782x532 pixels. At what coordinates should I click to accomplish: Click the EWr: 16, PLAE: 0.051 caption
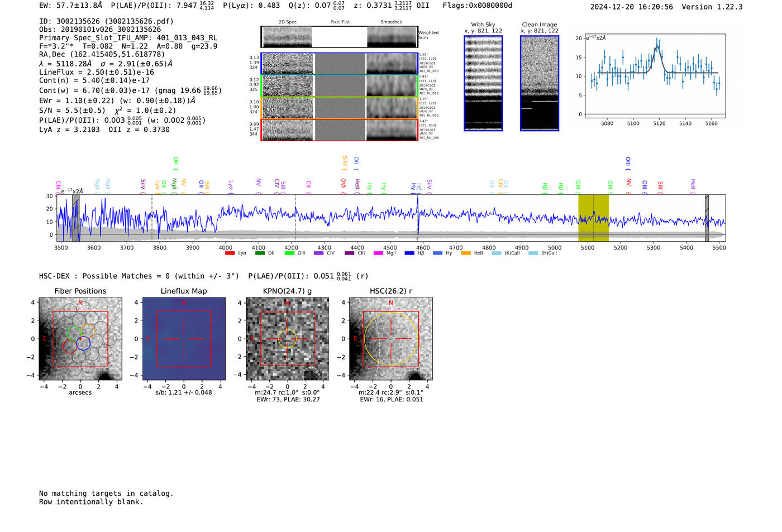392,400
